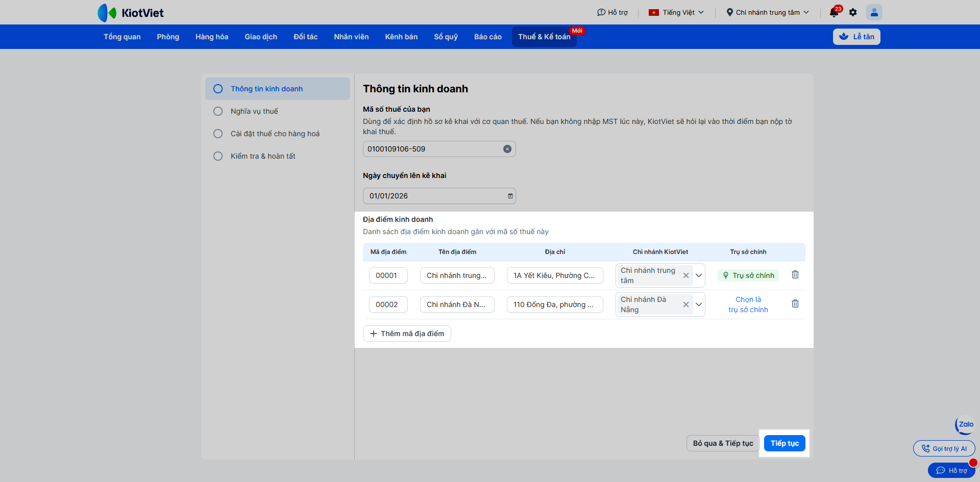Select Cài đặt thuế cho hàng hoá step

tap(278, 134)
